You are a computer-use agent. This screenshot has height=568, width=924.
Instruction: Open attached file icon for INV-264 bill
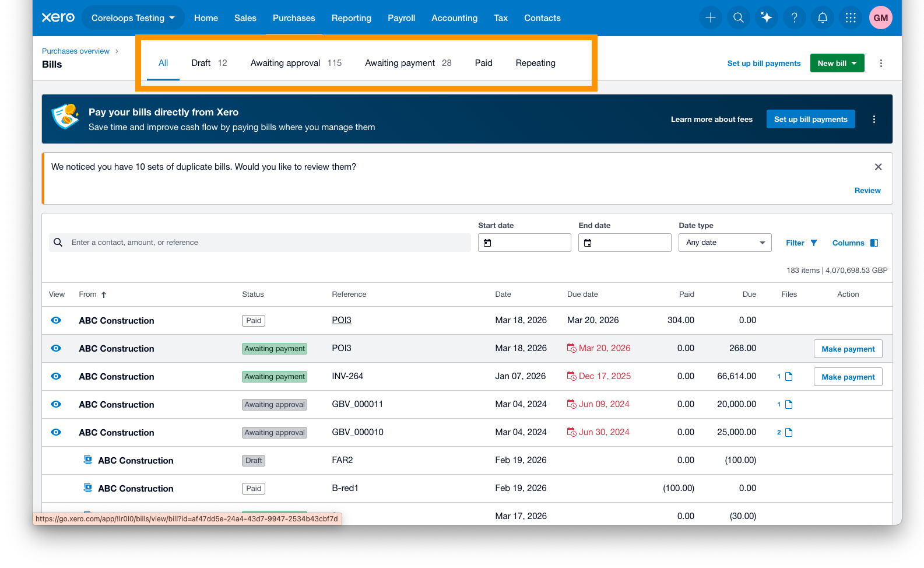(789, 377)
